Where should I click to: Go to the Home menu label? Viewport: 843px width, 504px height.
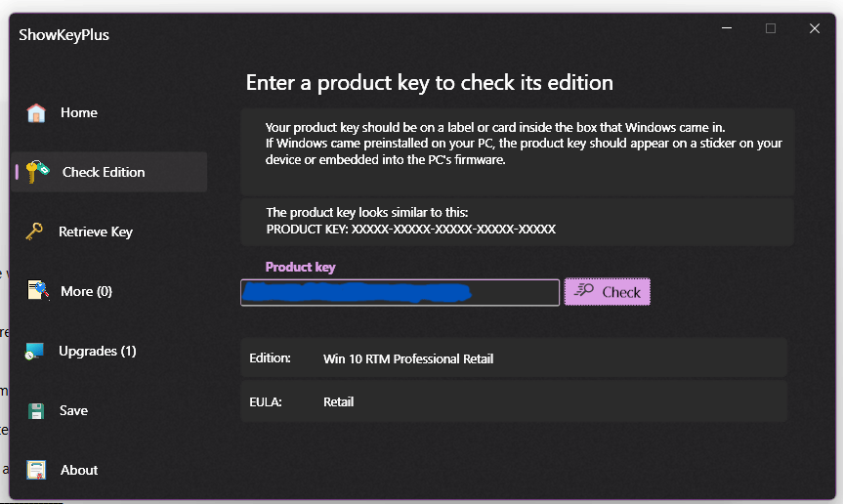click(x=79, y=112)
